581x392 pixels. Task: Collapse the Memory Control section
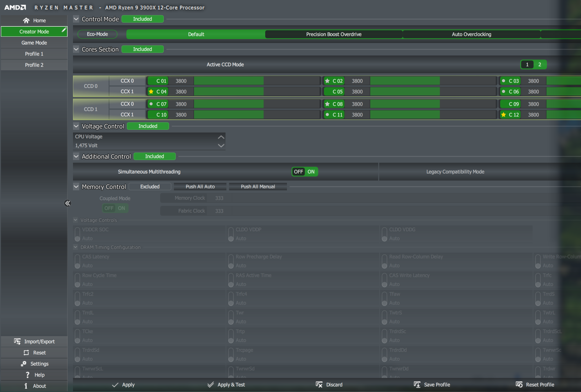(x=76, y=186)
